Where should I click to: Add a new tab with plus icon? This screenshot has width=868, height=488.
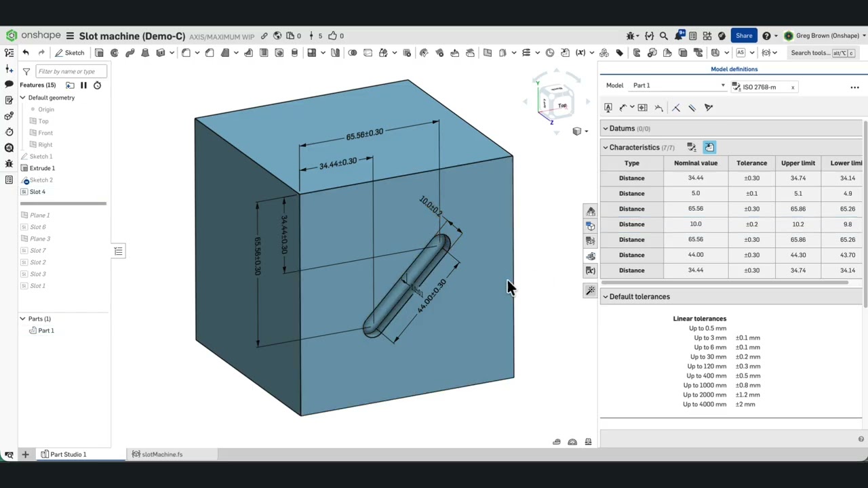(x=25, y=454)
